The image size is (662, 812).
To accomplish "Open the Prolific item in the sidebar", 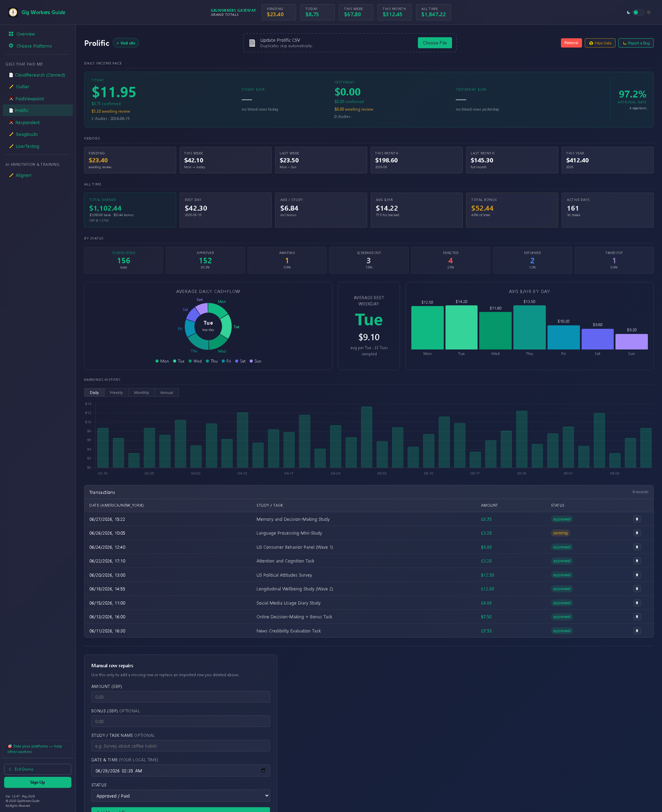I will pos(38,110).
